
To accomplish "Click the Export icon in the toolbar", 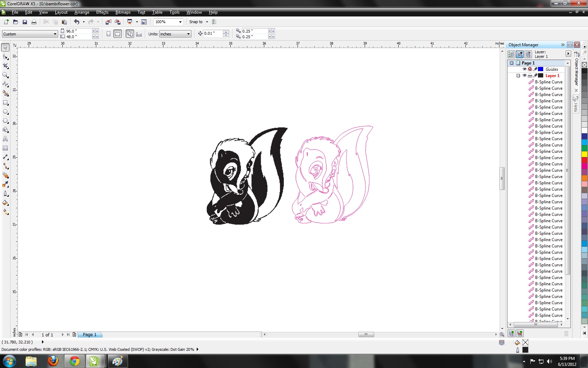I will [x=118, y=22].
